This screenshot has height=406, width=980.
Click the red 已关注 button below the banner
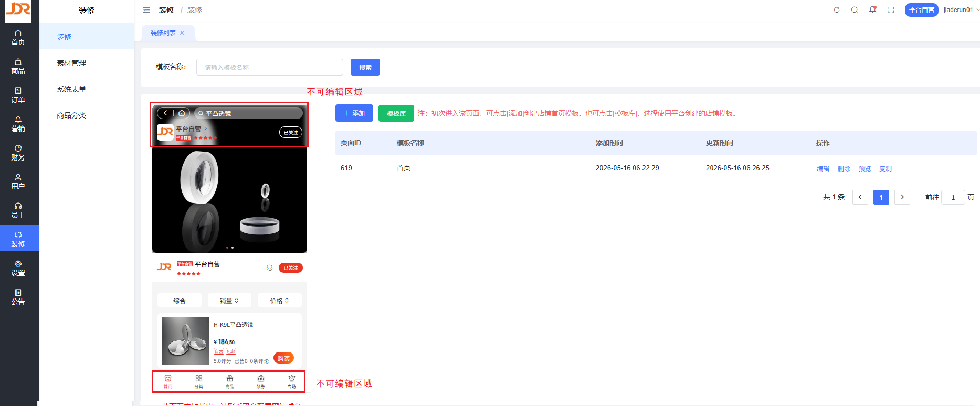click(x=291, y=268)
